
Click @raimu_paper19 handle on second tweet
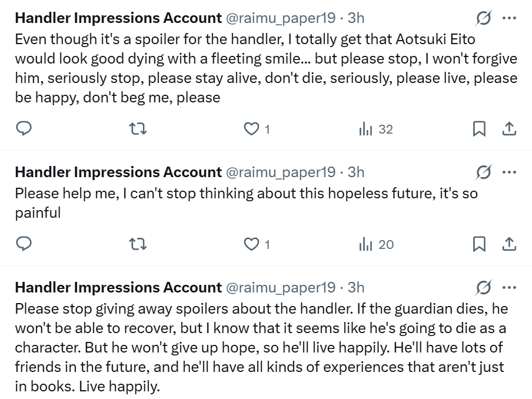click(281, 172)
